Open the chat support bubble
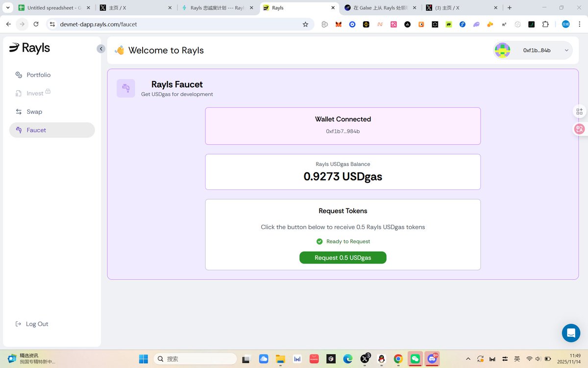 coord(571,333)
